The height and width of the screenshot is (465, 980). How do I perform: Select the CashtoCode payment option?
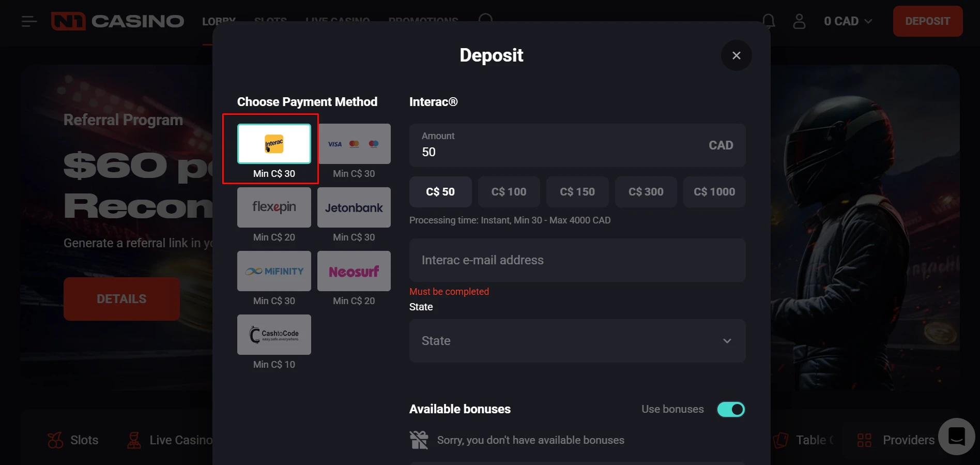(274, 335)
